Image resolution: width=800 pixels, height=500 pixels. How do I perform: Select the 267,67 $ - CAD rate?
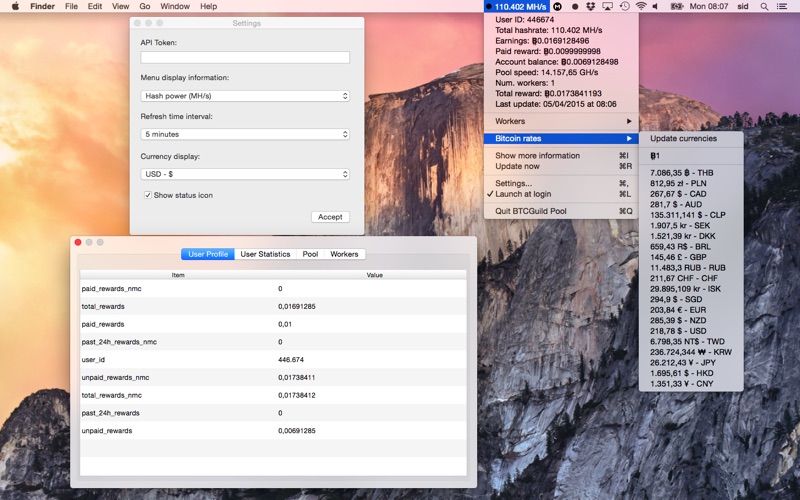point(691,194)
